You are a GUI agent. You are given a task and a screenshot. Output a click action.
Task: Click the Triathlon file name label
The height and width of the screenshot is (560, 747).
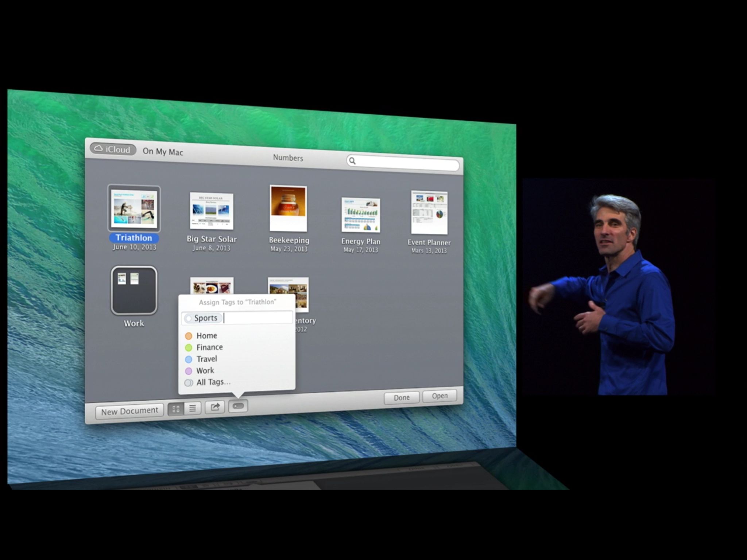click(x=134, y=238)
